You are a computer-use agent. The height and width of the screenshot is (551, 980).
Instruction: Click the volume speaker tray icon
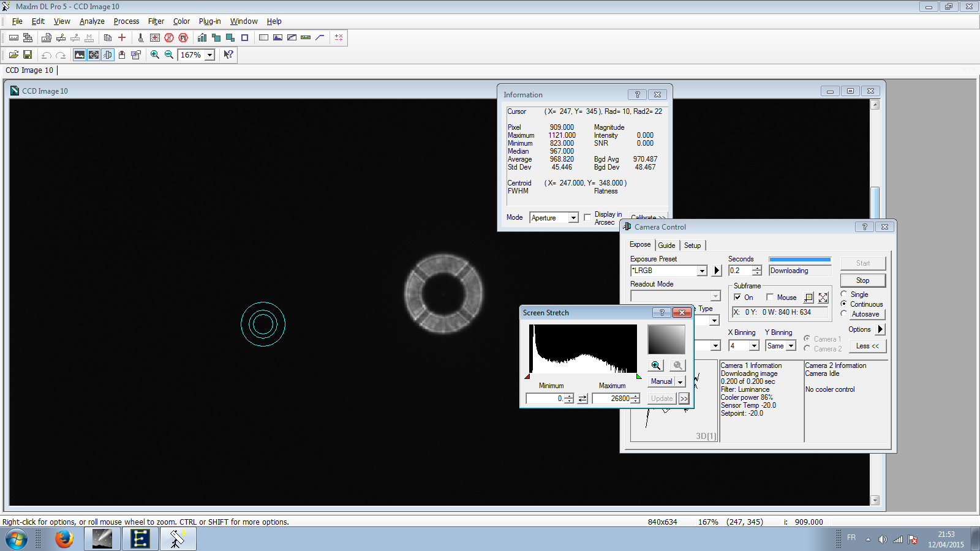(883, 539)
